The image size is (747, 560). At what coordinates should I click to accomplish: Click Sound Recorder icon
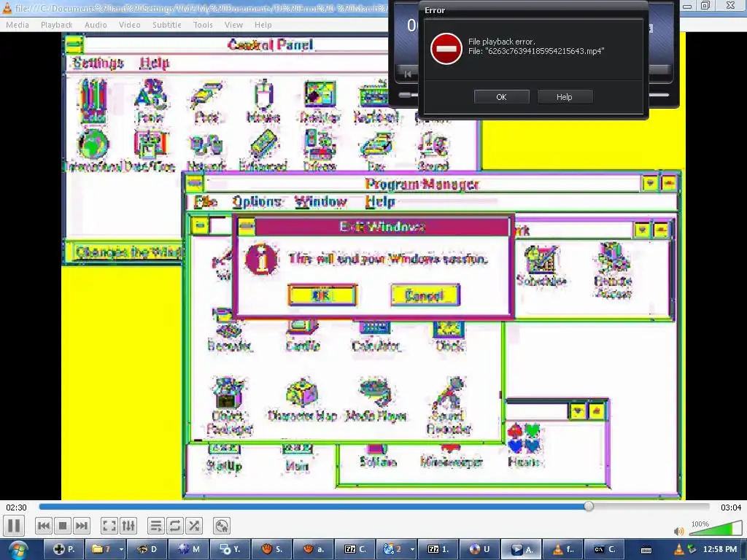click(449, 405)
